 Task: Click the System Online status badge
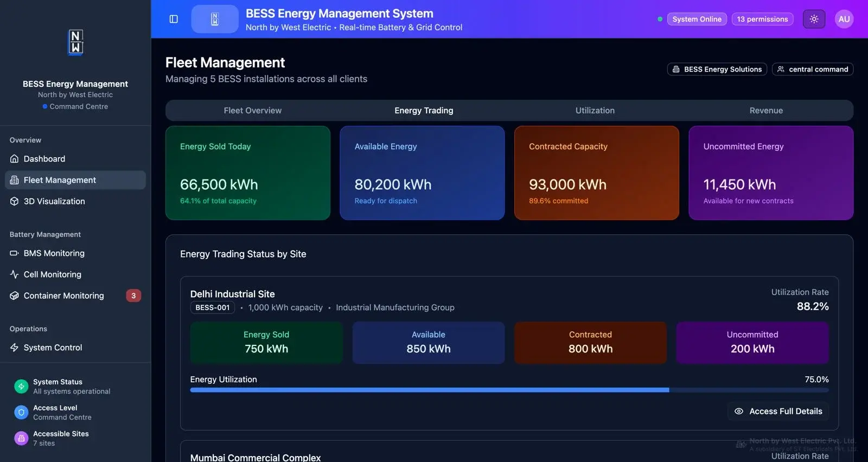pyautogui.click(x=697, y=19)
